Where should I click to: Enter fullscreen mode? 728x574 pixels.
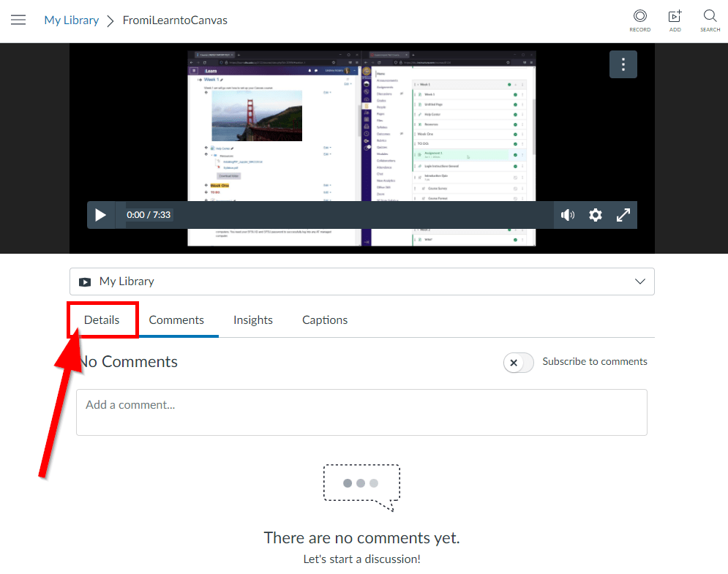[623, 215]
